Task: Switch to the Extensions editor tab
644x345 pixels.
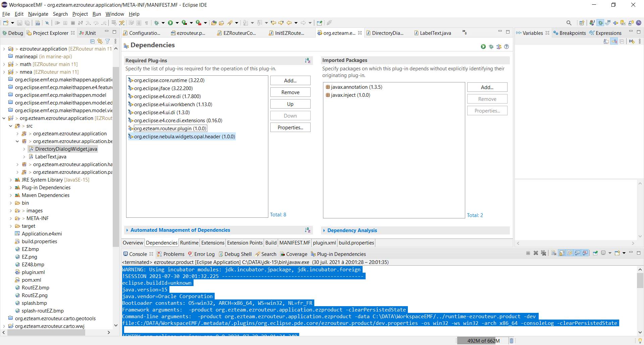Action: [x=213, y=243]
